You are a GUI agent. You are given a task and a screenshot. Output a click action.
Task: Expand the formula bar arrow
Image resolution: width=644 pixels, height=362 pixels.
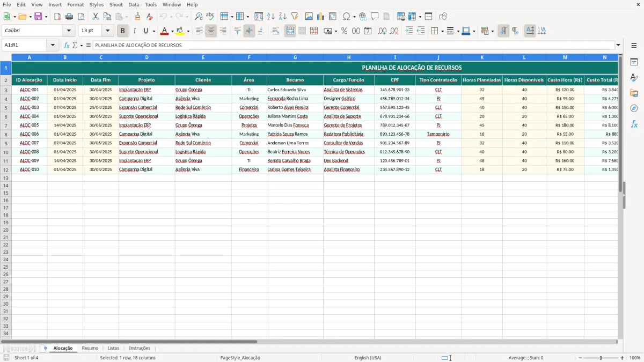pyautogui.click(x=618, y=46)
